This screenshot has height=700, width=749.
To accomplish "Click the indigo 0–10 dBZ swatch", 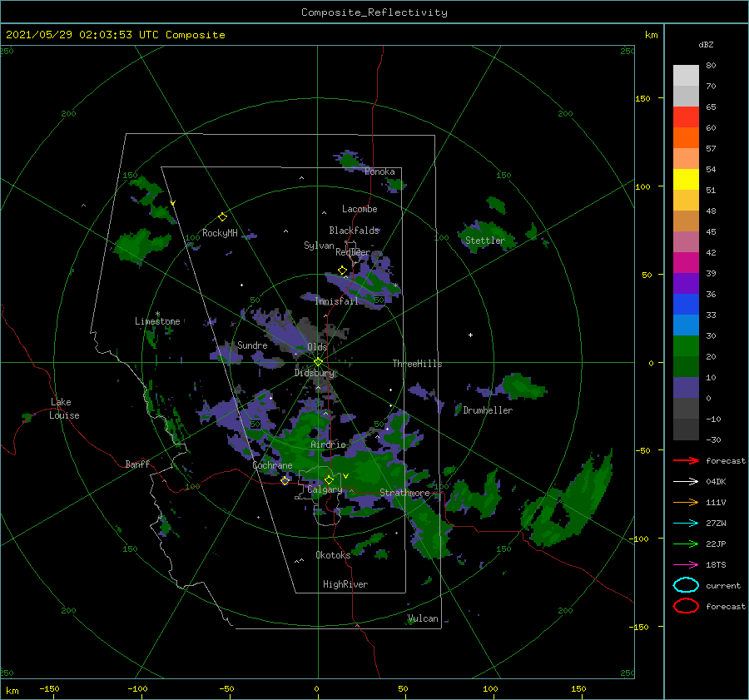I will click(x=686, y=388).
